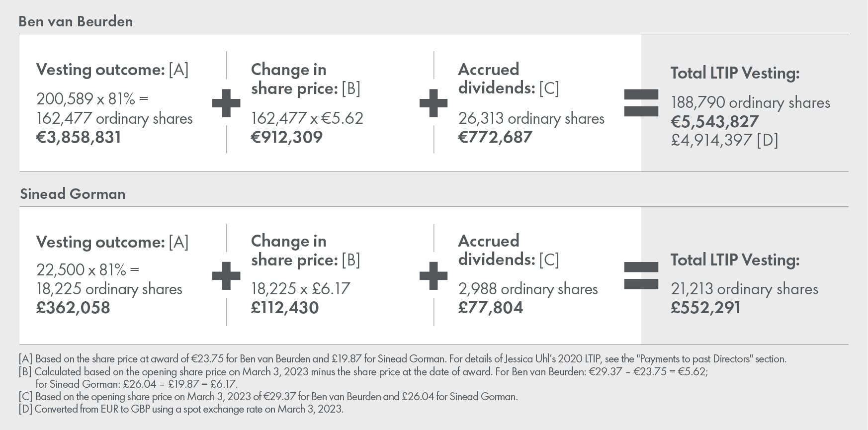Screen dimensions: 868x430
Task: Click the £362,058 vesting outcome value
Action: 73,308
